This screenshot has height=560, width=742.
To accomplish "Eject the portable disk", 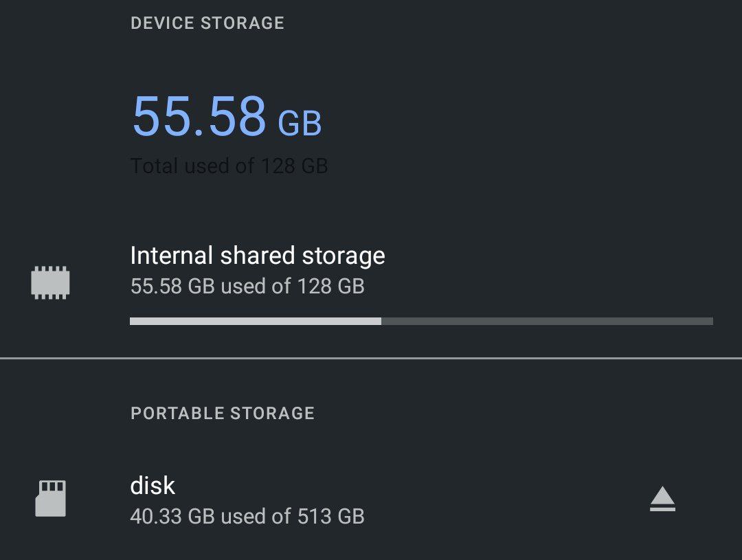I will pos(662,499).
